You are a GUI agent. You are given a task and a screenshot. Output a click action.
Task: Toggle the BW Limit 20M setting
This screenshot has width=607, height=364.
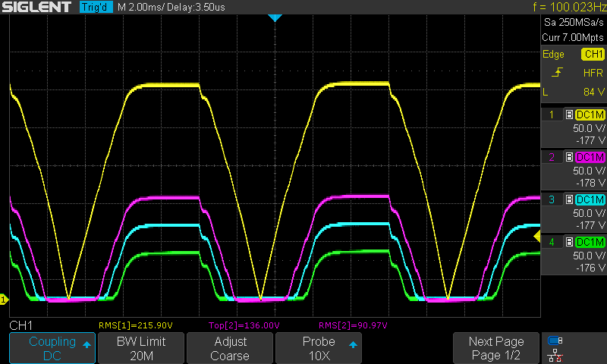click(x=141, y=348)
